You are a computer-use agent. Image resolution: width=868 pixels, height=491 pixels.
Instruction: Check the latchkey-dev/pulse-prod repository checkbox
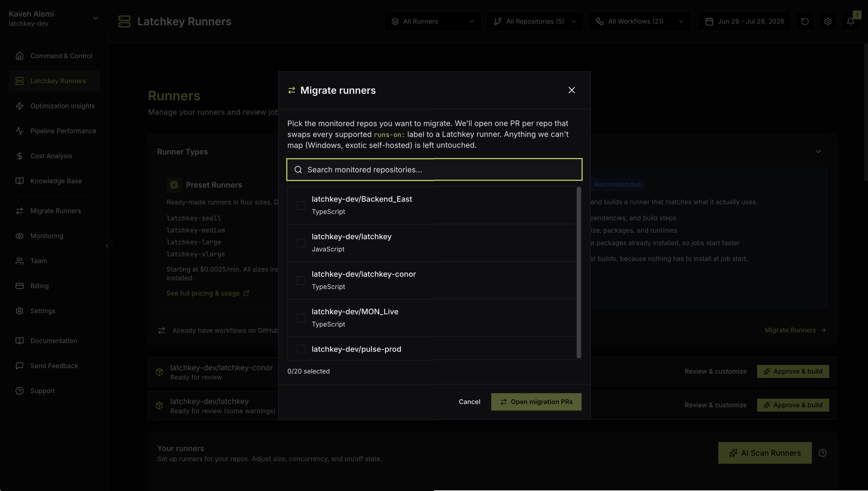(300, 349)
